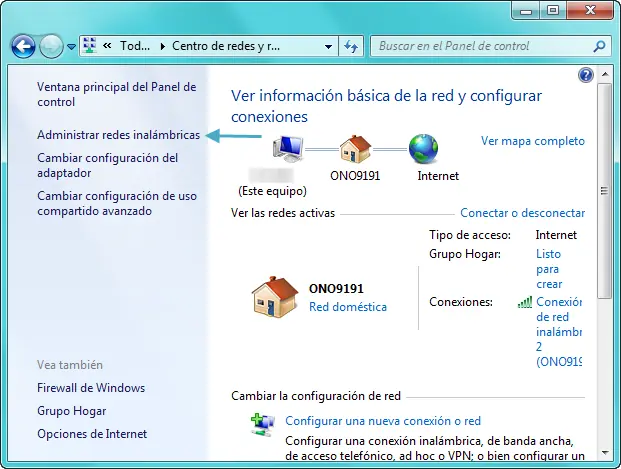
Task: Click the '(Este equipo)' label
Action: pos(272,191)
